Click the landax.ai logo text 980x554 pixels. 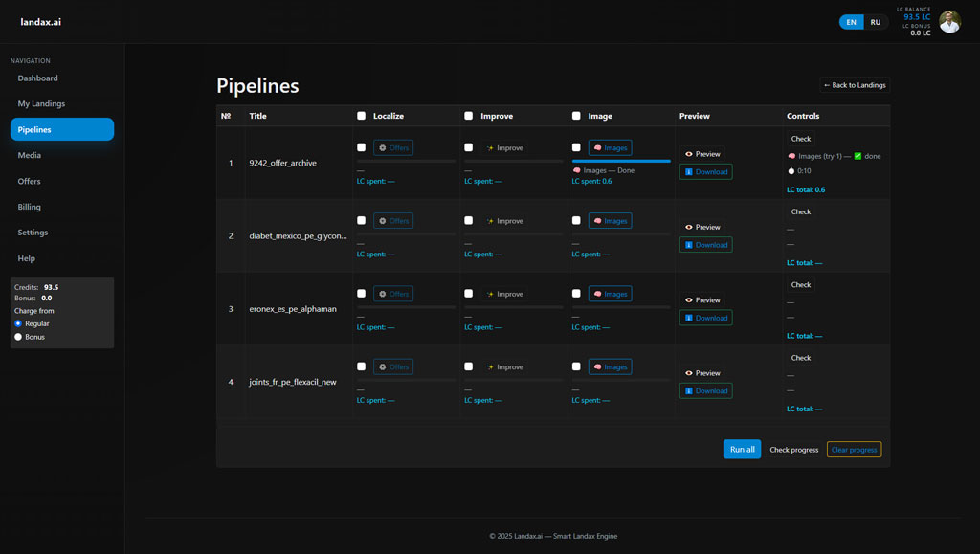tap(41, 22)
